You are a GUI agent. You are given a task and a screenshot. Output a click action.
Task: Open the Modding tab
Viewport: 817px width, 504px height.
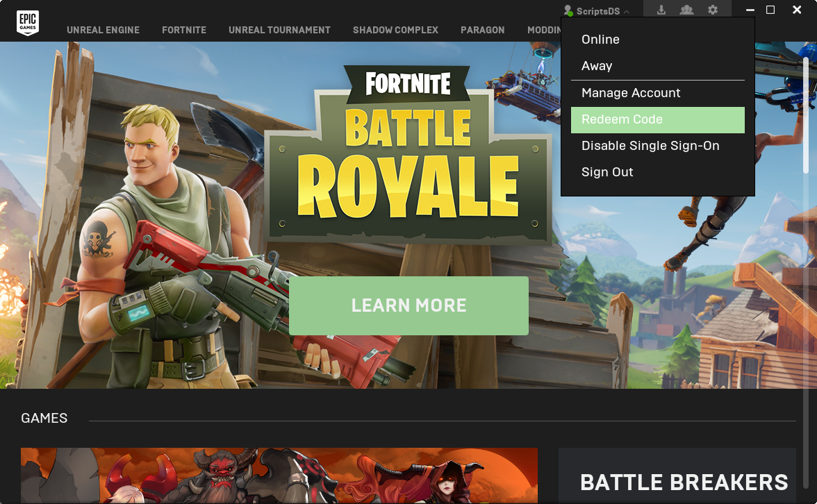pos(544,31)
